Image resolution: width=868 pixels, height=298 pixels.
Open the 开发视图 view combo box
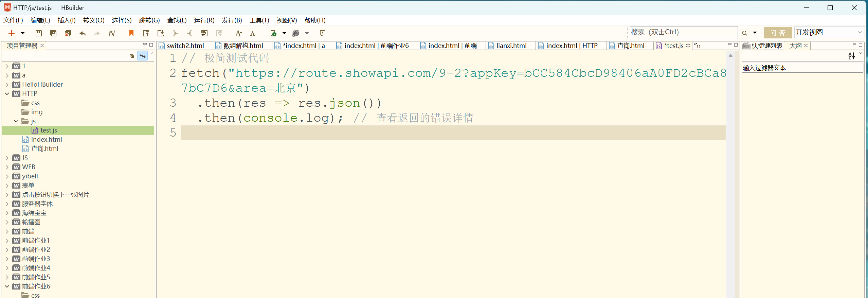pos(829,33)
